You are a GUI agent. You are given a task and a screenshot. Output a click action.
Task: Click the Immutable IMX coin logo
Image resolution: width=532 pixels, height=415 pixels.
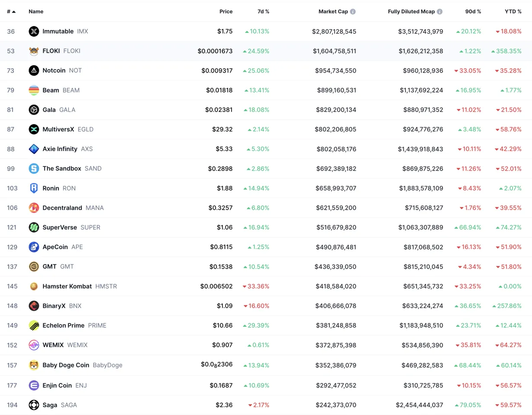[x=34, y=31]
